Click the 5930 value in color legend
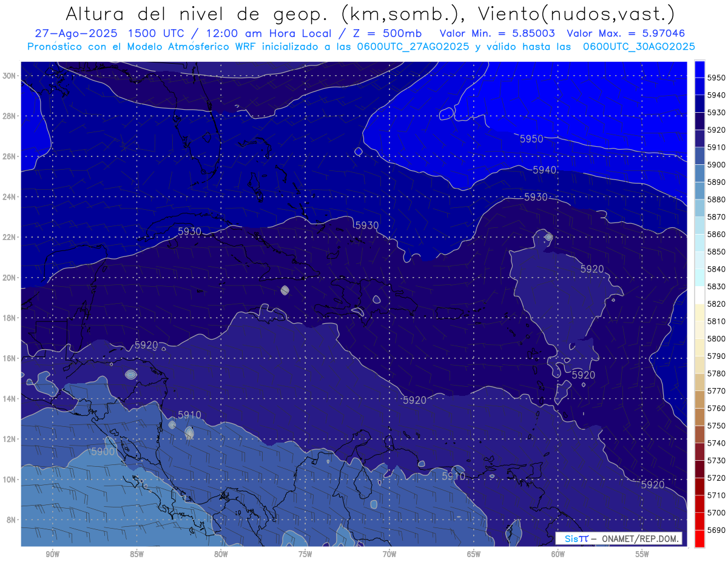 point(716,113)
